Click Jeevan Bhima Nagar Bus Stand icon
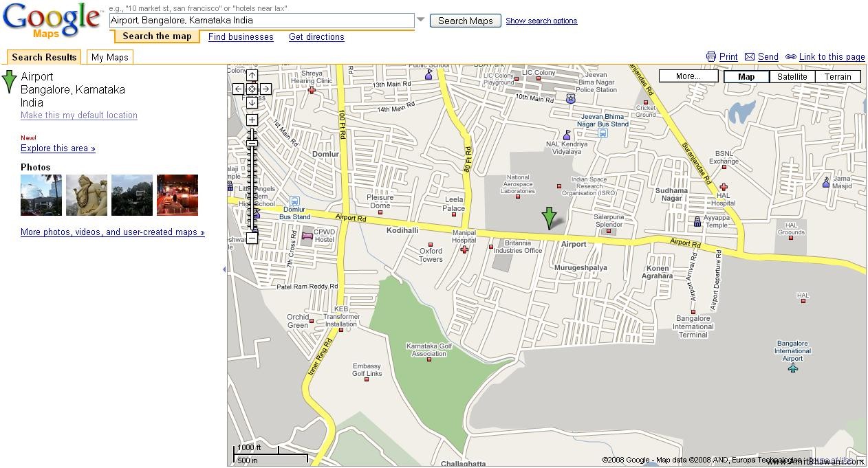The width and height of the screenshot is (868, 468). click(x=603, y=133)
